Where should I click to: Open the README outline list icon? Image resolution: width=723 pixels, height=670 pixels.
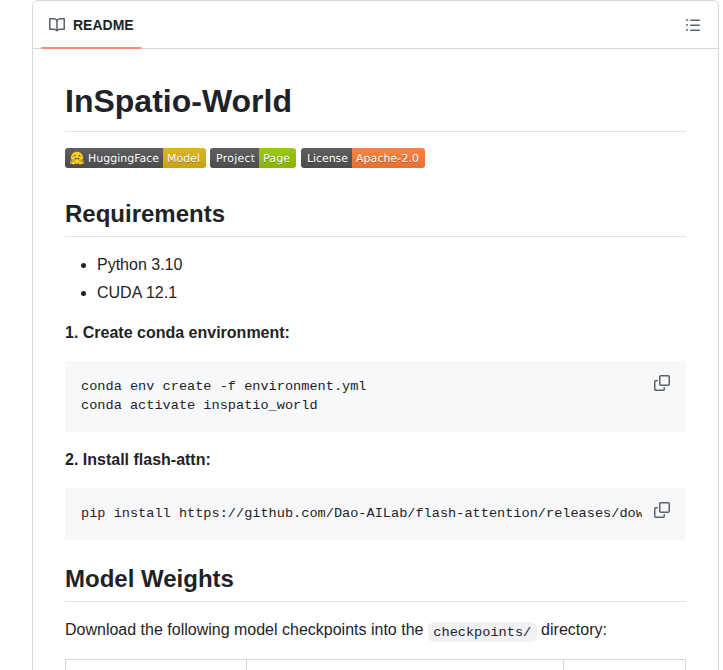click(x=693, y=25)
